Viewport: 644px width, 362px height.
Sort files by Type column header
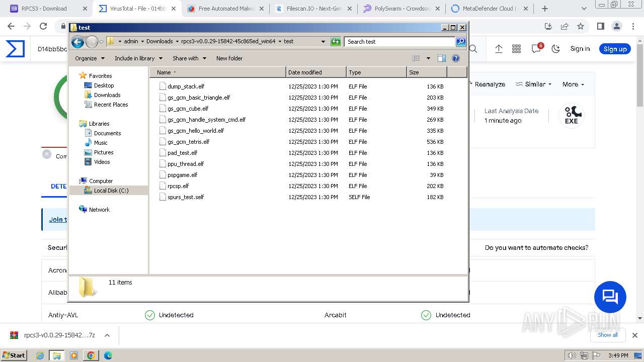(376, 72)
